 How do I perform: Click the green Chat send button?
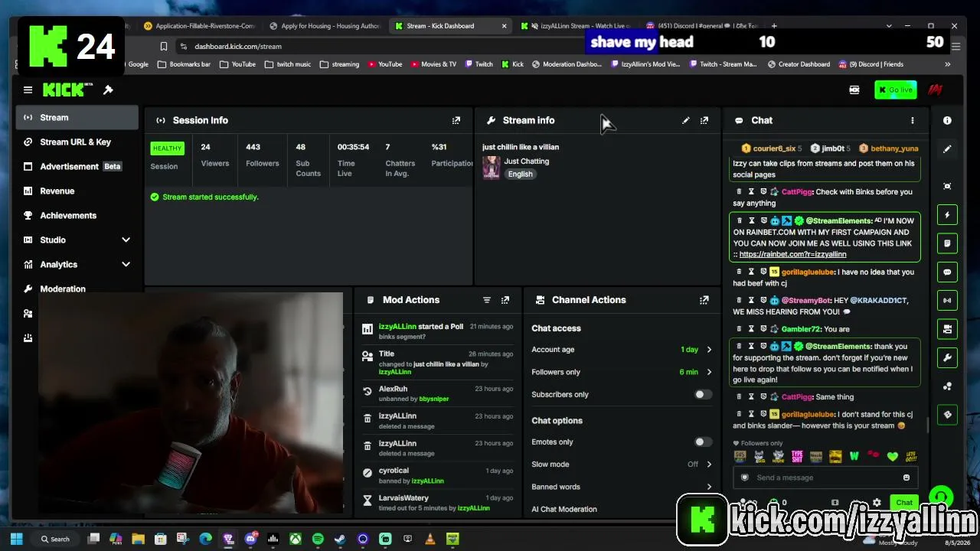pos(903,503)
